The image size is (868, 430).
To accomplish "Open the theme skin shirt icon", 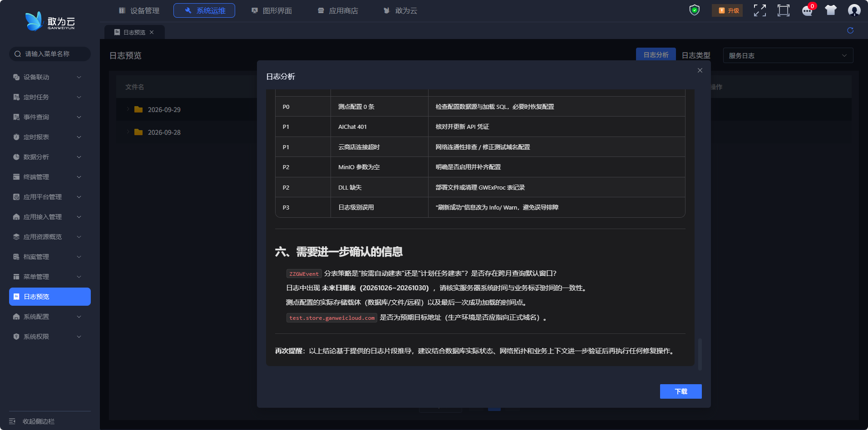I will point(831,10).
